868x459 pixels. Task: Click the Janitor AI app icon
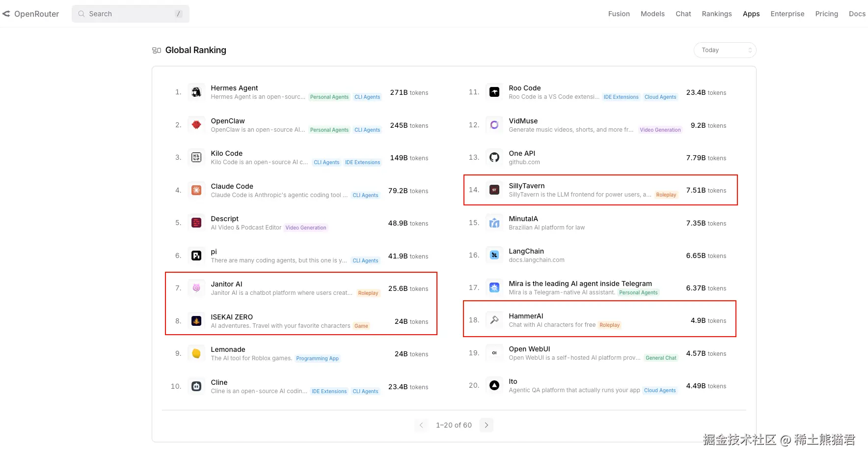(x=196, y=288)
